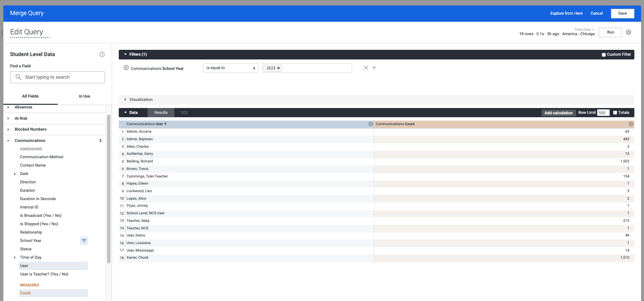The image size is (644, 301).
Task: Add another filter condition with plus
Action: click(374, 68)
